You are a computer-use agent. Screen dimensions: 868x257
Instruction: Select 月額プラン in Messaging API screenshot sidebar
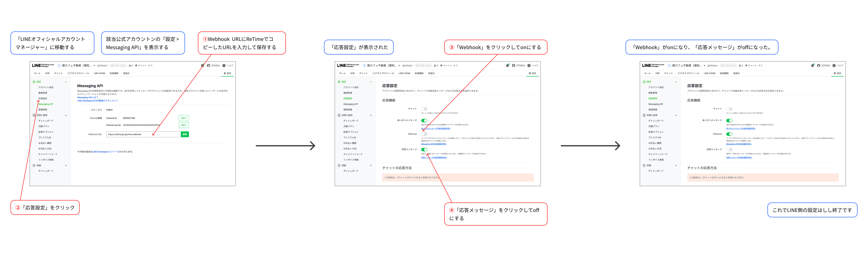pyautogui.click(x=43, y=126)
